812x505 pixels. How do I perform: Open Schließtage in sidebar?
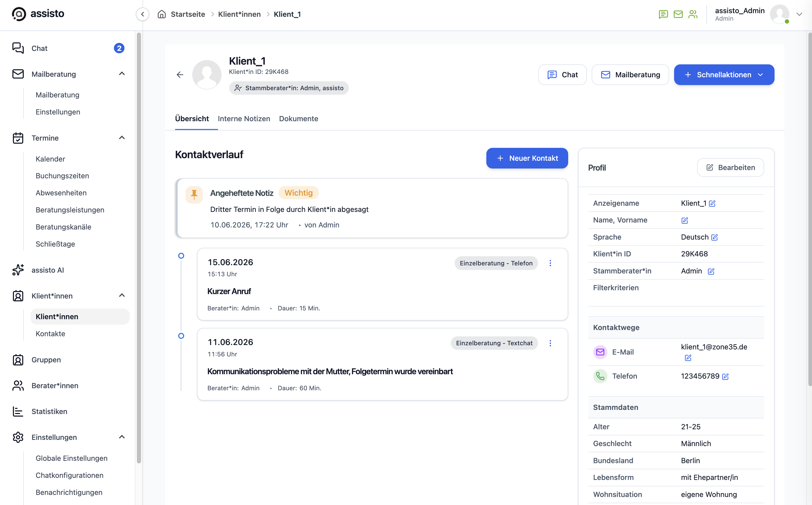[56, 244]
